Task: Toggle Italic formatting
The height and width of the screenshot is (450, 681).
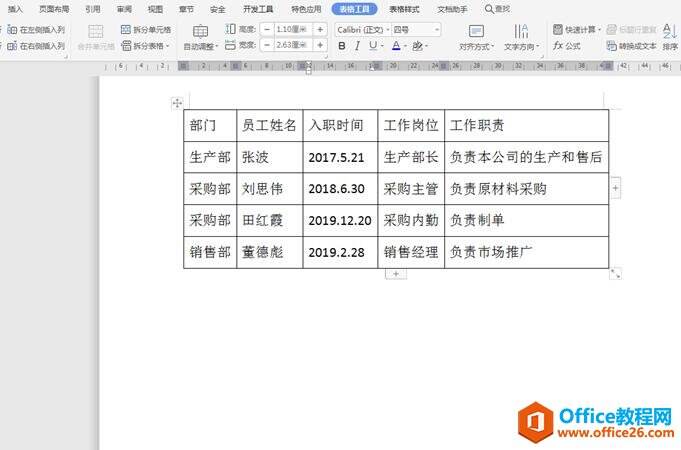Action: pyautogui.click(x=357, y=46)
